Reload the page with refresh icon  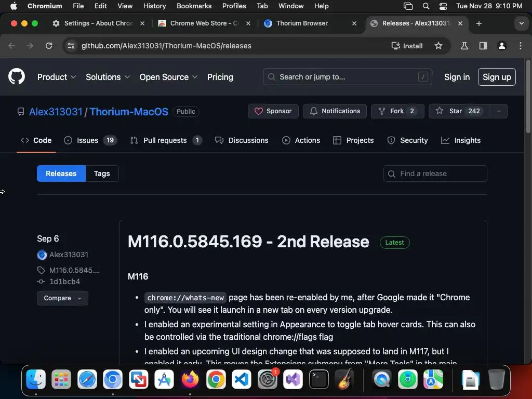(49, 46)
